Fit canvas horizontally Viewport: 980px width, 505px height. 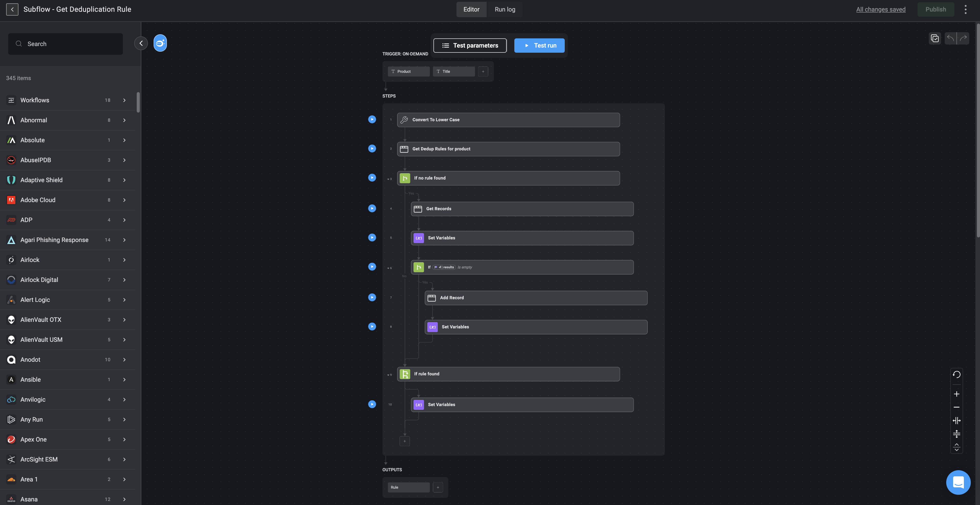[956, 421]
